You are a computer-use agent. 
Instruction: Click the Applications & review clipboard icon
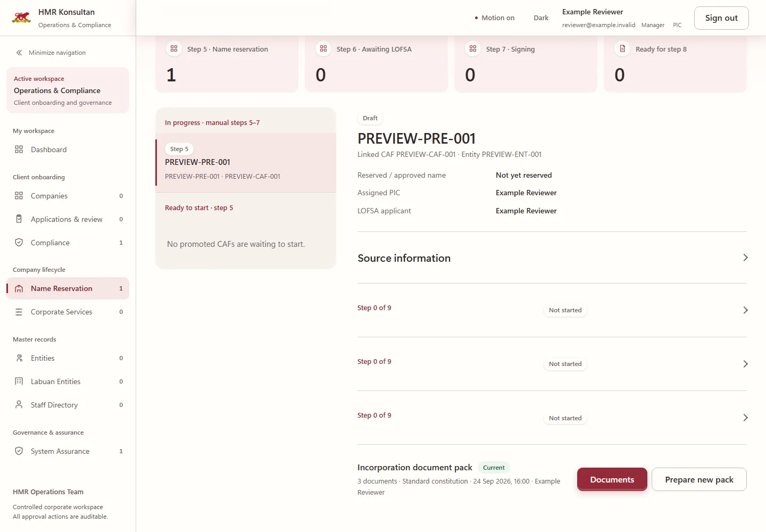[x=19, y=219]
